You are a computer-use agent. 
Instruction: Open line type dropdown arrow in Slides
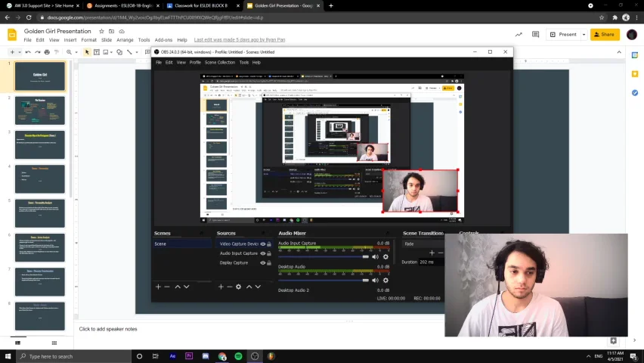click(x=136, y=52)
